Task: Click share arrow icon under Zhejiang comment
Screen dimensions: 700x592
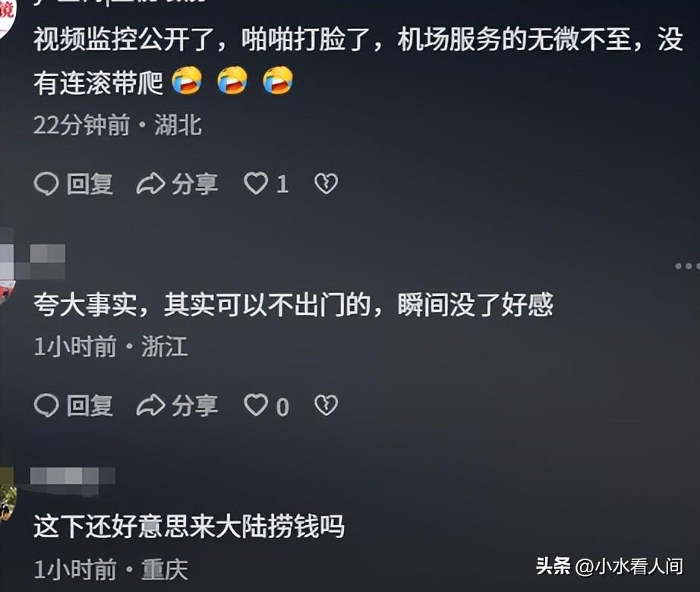Action: [150, 406]
